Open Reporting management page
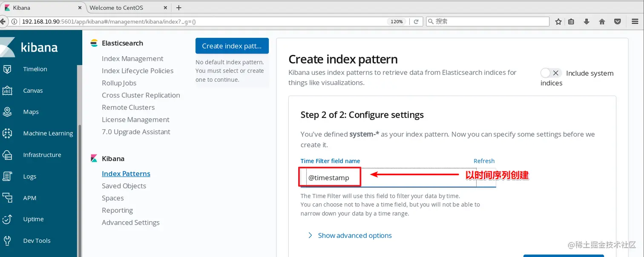The image size is (644, 257). [118, 210]
